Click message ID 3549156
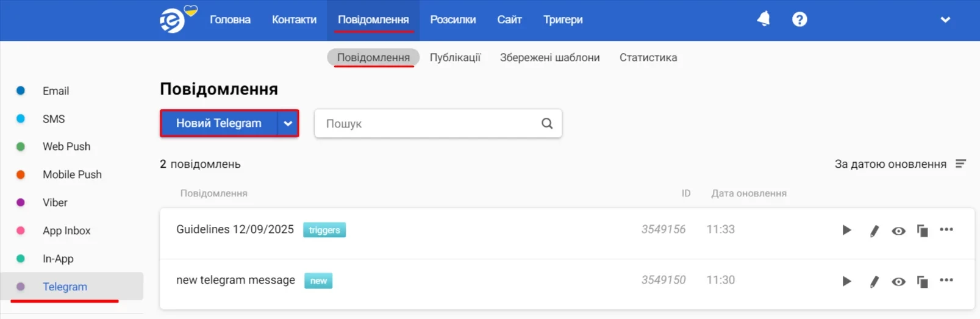This screenshot has width=980, height=319. pyautogui.click(x=663, y=229)
